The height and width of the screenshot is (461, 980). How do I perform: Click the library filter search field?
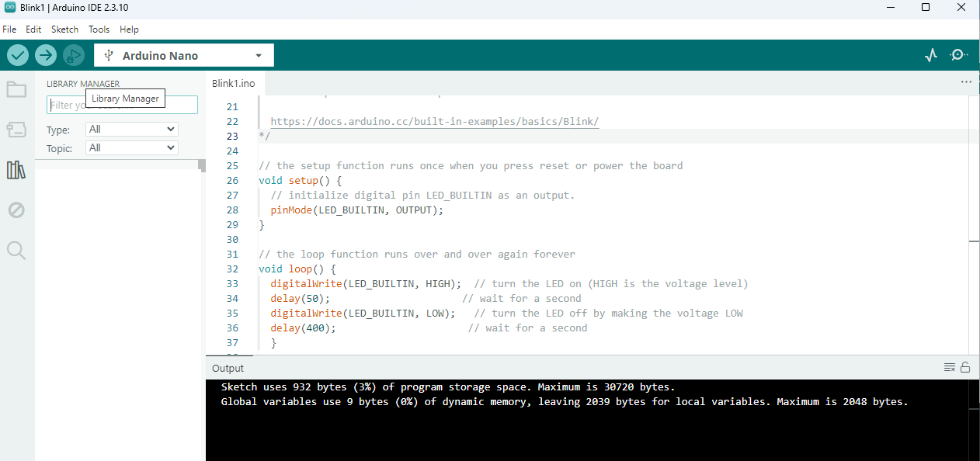coord(122,105)
